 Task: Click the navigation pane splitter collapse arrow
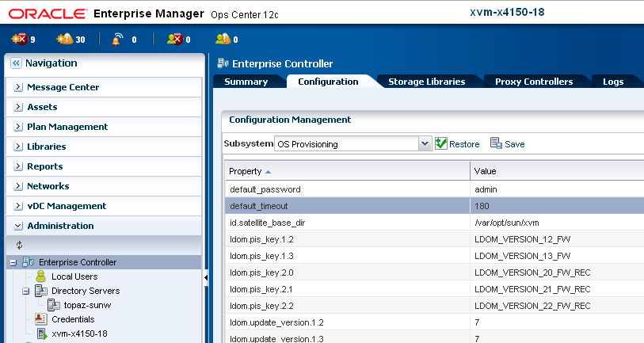coord(206,278)
